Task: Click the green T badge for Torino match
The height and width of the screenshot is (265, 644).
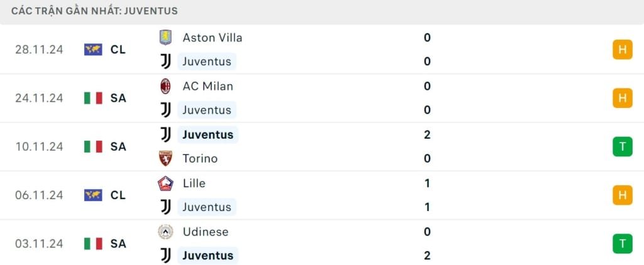Action: click(x=622, y=146)
